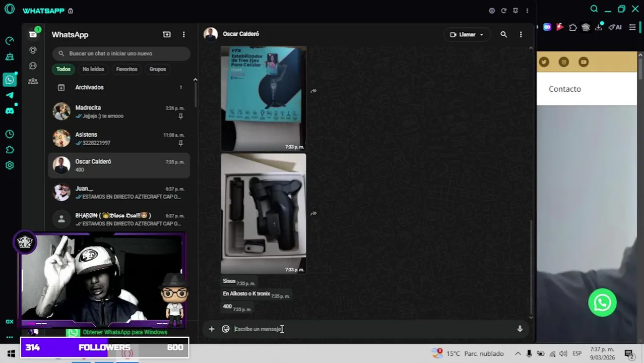This screenshot has width=644, height=363.
Task: Select Grupos chat filter
Action: [x=158, y=69]
